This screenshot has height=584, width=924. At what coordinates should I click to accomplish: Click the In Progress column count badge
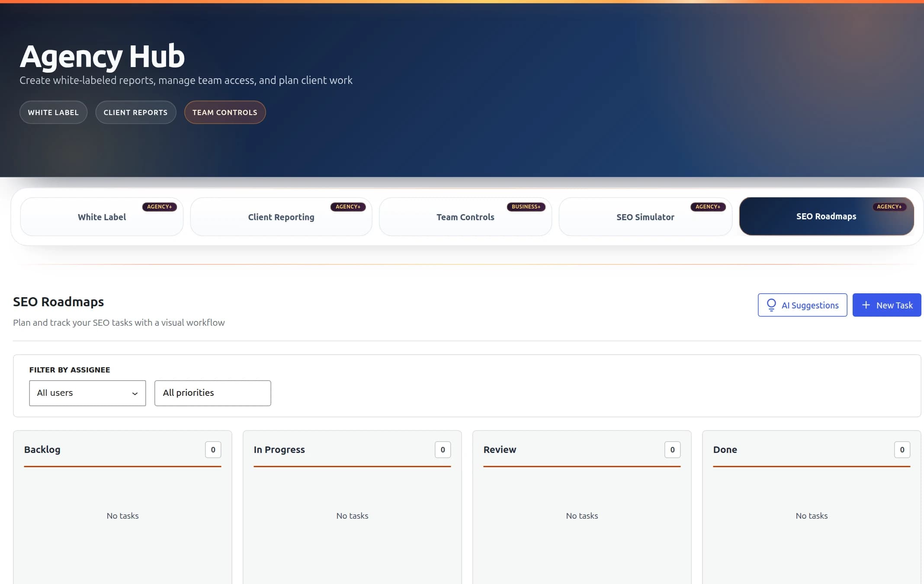(x=443, y=449)
